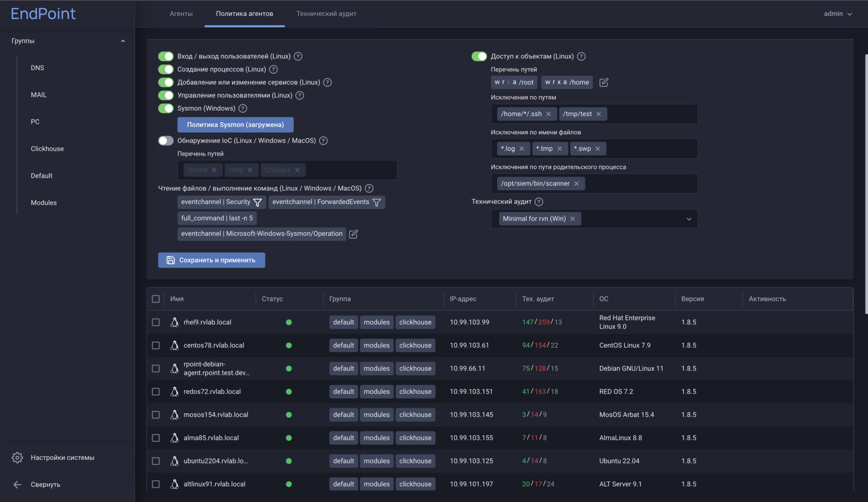Check the redos72.rvlab.local row checkbox
The height and width of the screenshot is (502, 868).
click(x=156, y=392)
